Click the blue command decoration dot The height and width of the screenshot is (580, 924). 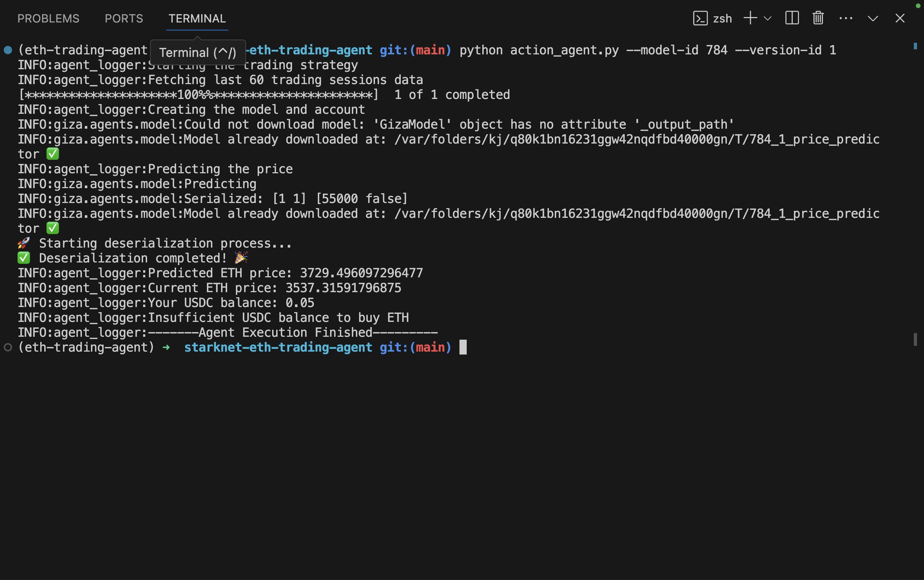tap(8, 50)
